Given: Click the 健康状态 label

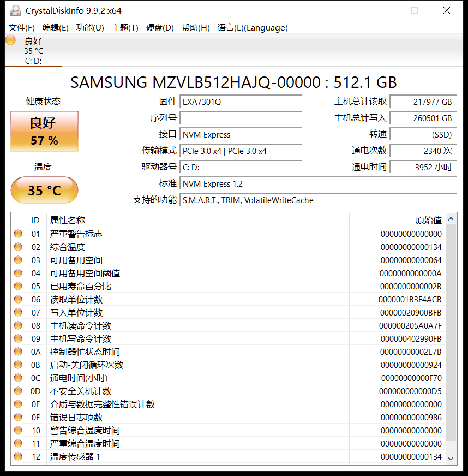Looking at the screenshot, I should coord(43,102).
